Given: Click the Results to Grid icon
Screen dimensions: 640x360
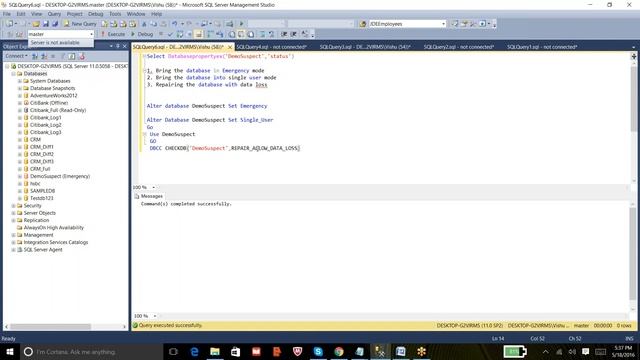Looking at the screenshot, I should 241,34.
